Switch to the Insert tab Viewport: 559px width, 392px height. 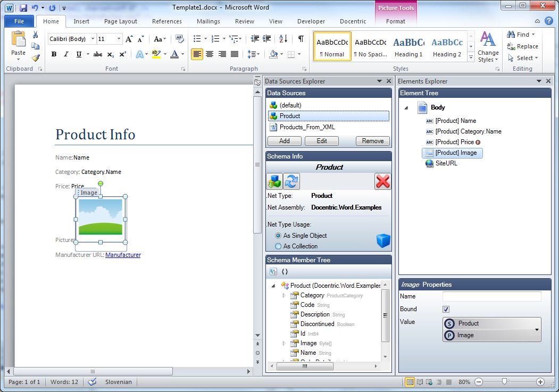[81, 21]
